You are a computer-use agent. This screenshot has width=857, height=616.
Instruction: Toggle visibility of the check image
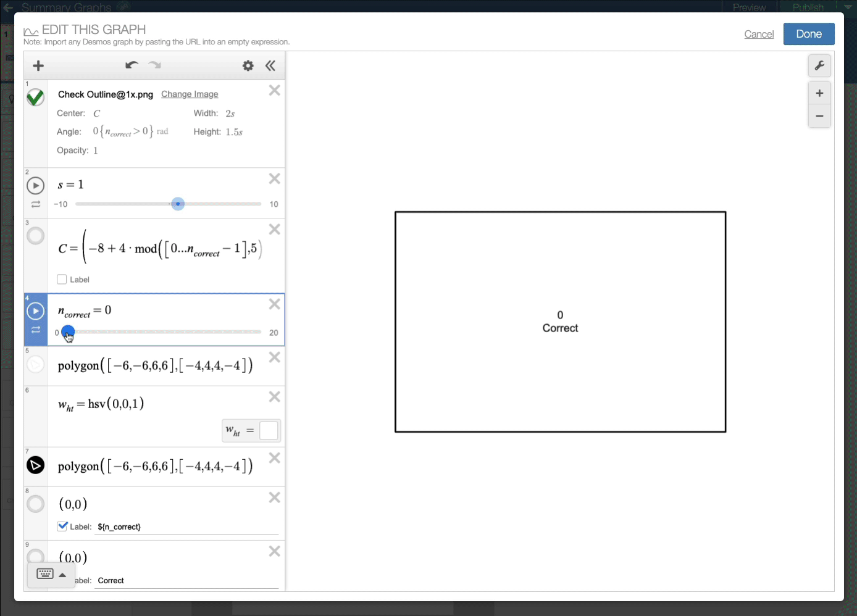[36, 97]
